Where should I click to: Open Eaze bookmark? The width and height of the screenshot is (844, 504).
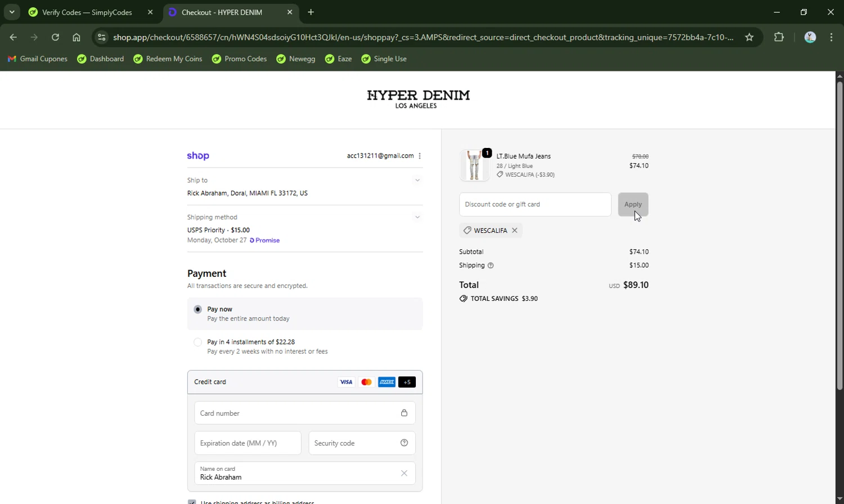click(x=338, y=58)
